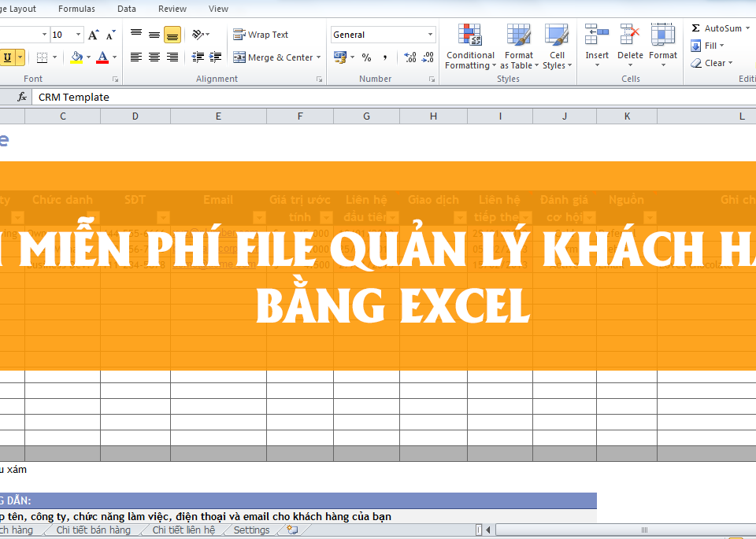Select column K header

click(627, 116)
